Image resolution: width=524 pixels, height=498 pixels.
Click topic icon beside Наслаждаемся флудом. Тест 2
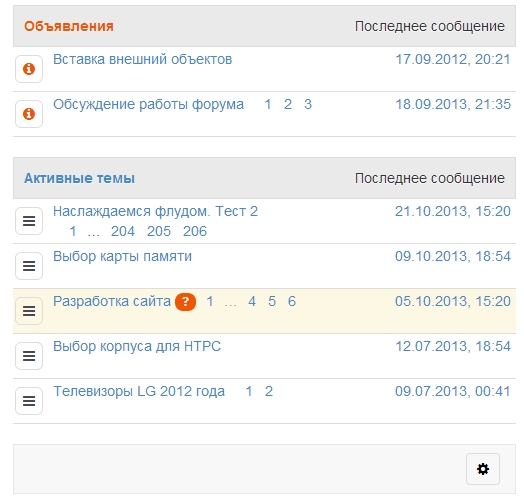29,221
